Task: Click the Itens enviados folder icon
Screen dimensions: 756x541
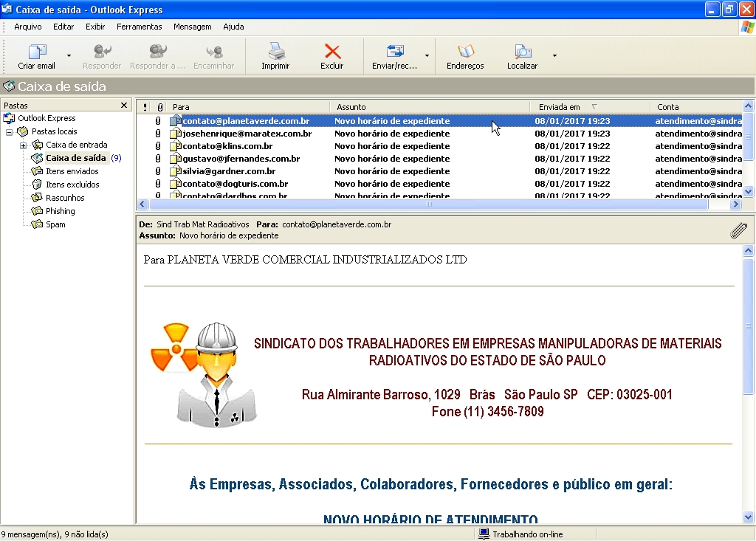Action: coord(37,171)
